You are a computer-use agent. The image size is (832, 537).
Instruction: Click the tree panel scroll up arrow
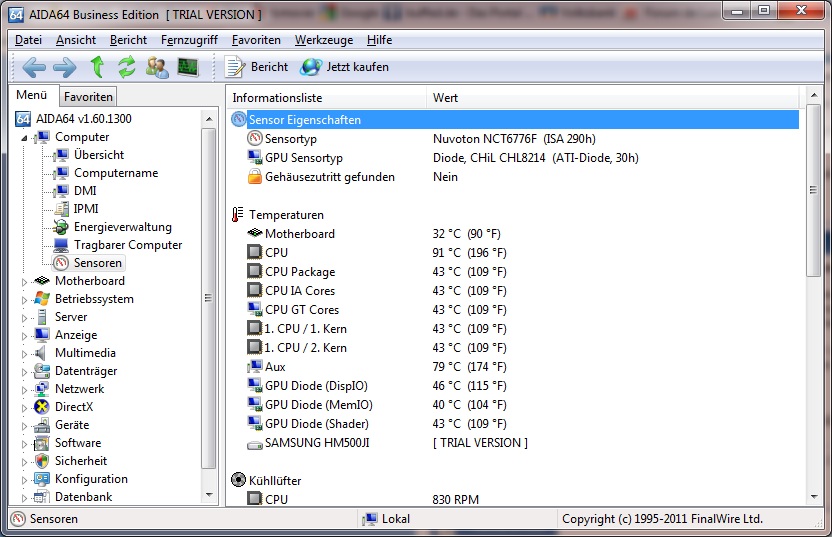pyautogui.click(x=209, y=119)
